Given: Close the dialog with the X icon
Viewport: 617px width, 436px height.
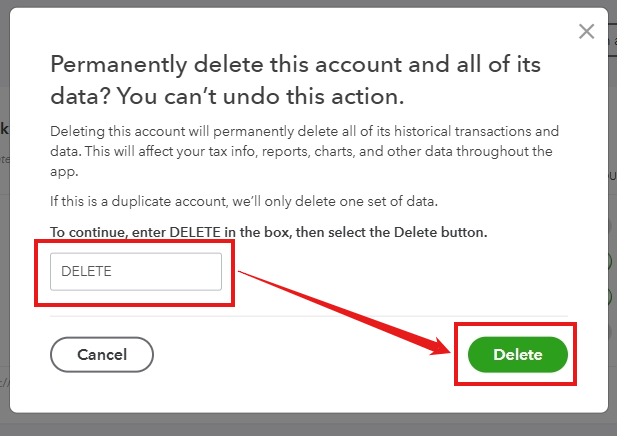Looking at the screenshot, I should (x=586, y=31).
